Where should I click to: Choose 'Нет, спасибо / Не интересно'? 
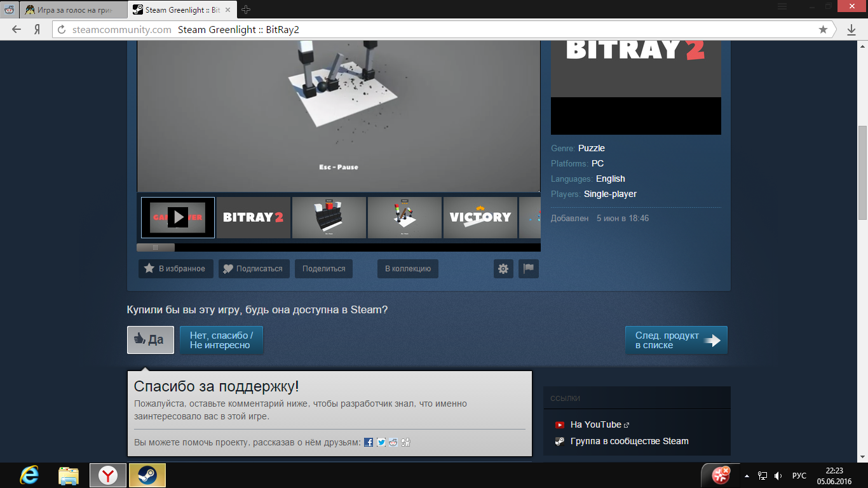click(221, 340)
